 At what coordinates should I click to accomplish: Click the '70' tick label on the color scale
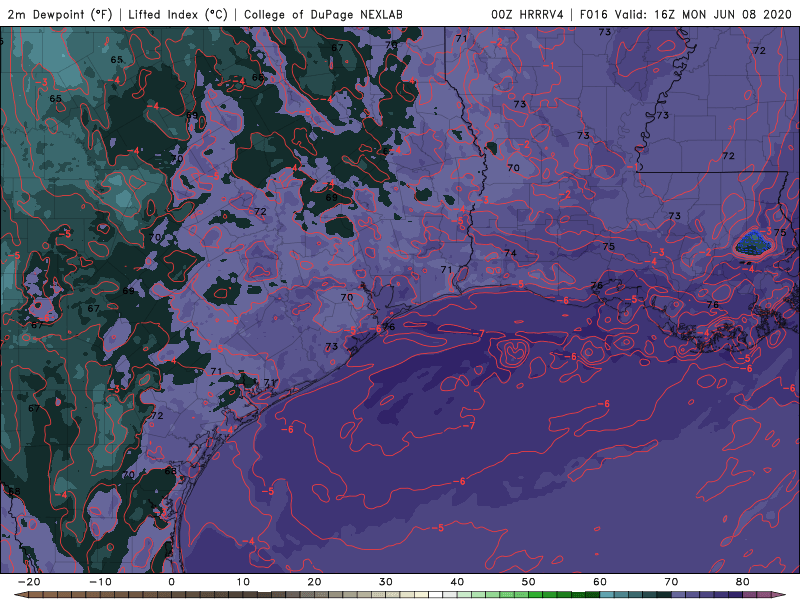pyautogui.click(x=671, y=582)
